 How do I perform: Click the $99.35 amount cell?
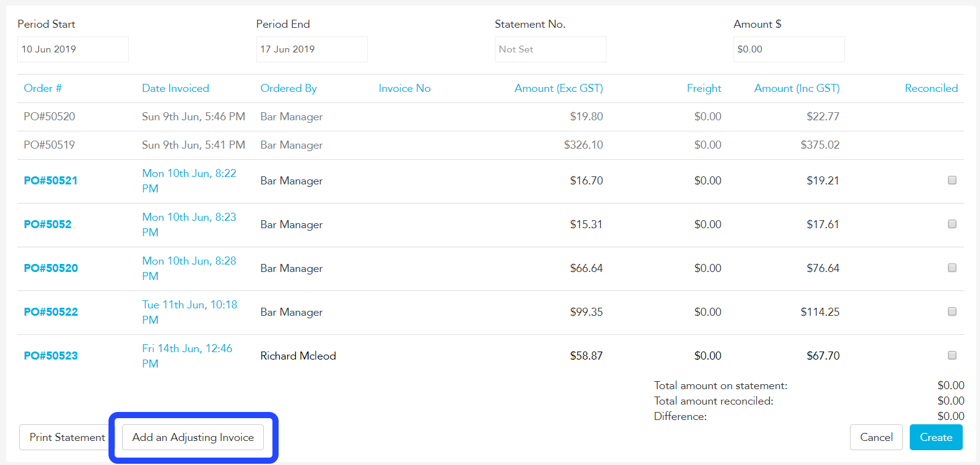(x=586, y=312)
